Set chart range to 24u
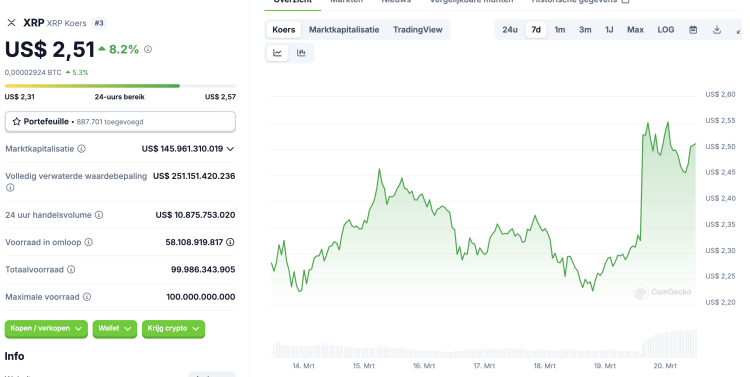 click(510, 30)
